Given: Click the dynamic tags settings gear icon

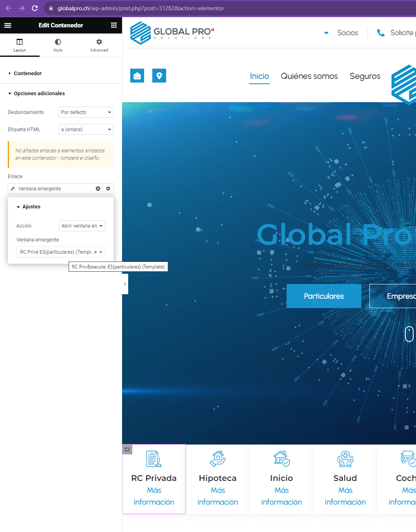Looking at the screenshot, I should tap(108, 189).
